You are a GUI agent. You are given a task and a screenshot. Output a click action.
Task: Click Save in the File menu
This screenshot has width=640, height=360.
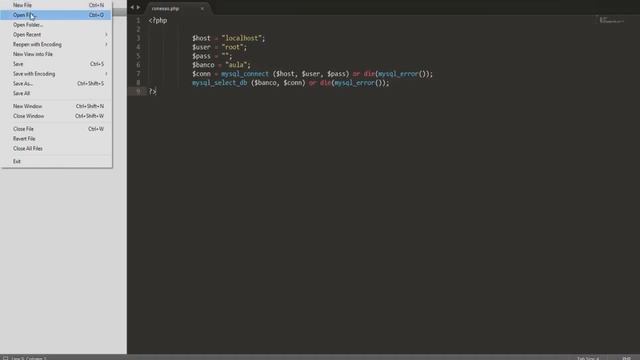click(x=56, y=64)
